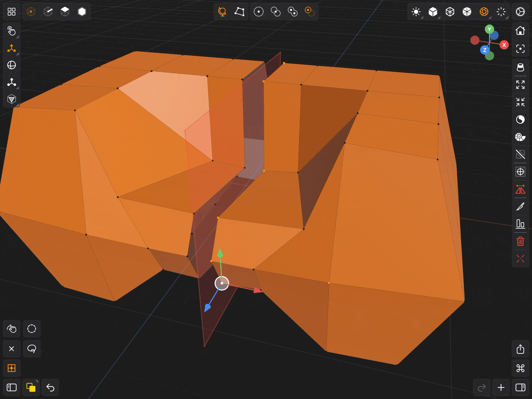The image size is (532, 399).
Task: Click the crosshair in square icon
Action: pos(520,172)
